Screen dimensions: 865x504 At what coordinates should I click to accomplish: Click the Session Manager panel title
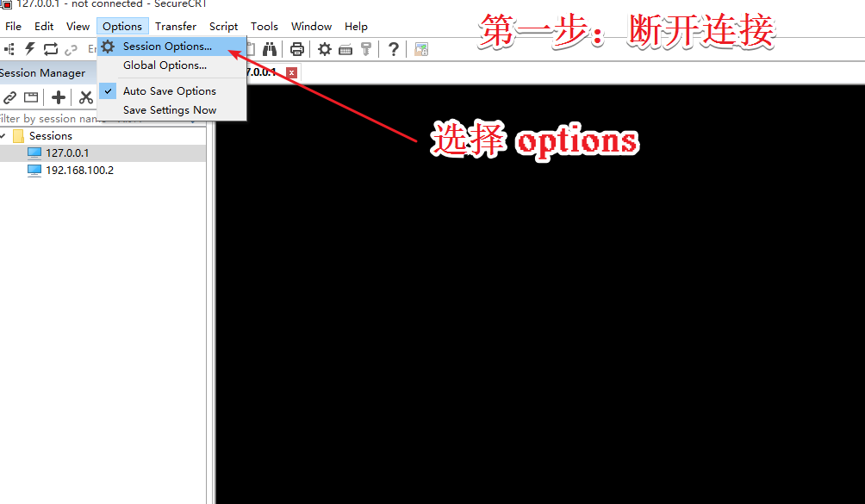(x=43, y=72)
